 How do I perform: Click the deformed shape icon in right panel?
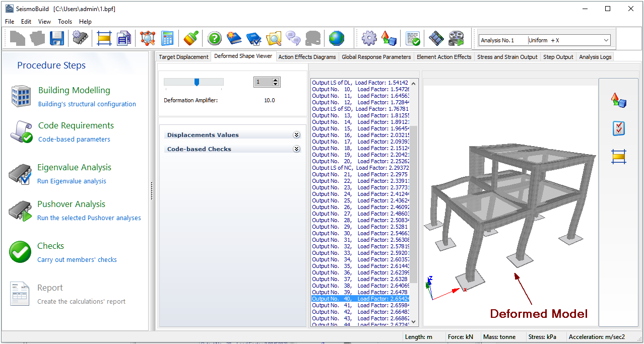tap(618, 100)
